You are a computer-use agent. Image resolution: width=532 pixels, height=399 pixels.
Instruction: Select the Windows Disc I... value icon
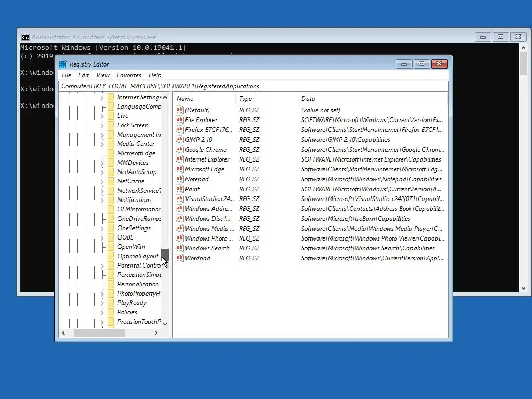pyautogui.click(x=179, y=218)
